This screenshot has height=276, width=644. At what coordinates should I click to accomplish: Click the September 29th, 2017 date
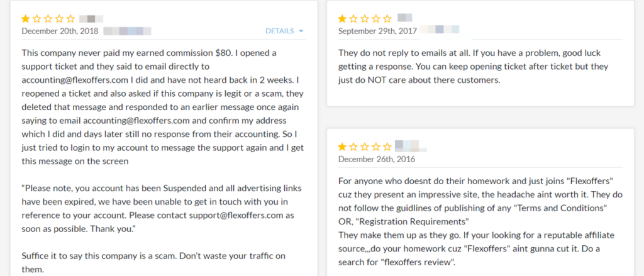375,30
